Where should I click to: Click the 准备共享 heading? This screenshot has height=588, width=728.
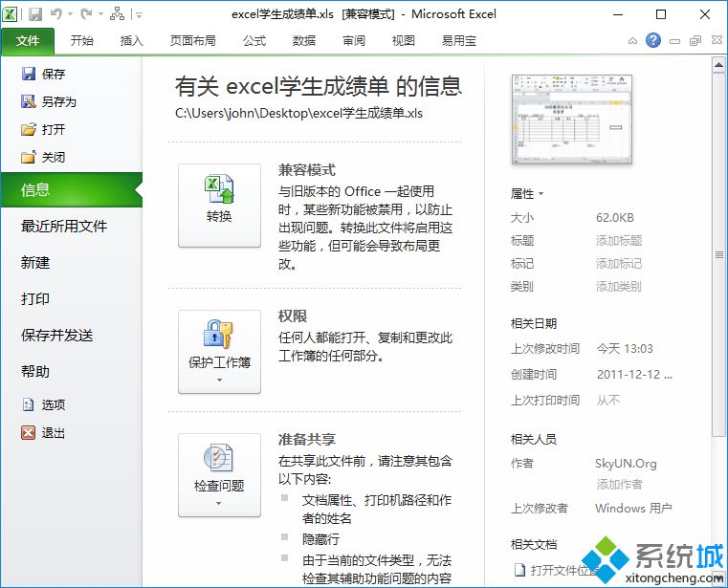pos(306,440)
